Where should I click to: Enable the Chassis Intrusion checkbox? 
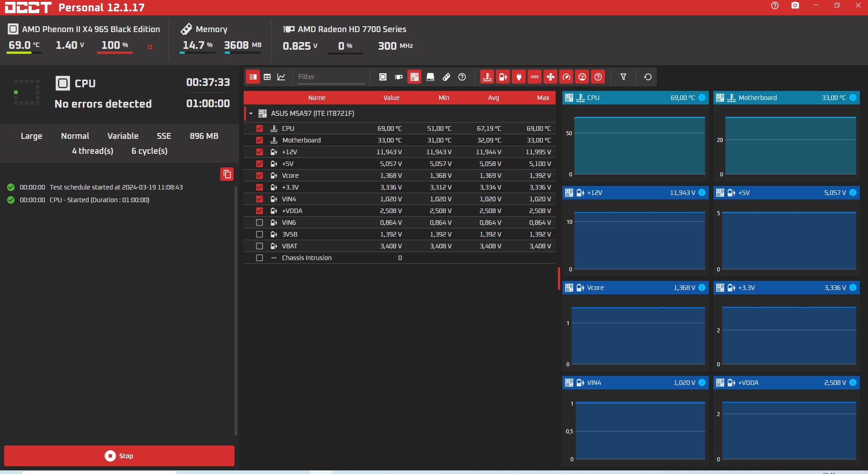coord(259,258)
